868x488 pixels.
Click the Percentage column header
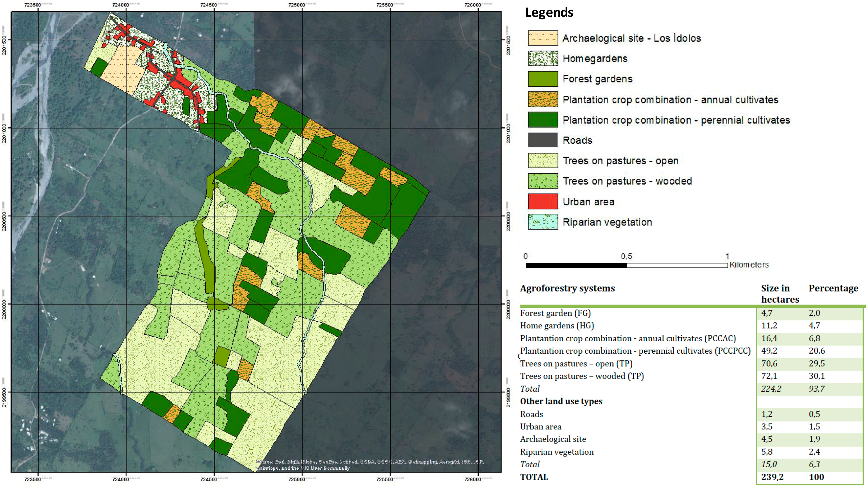coord(833,288)
